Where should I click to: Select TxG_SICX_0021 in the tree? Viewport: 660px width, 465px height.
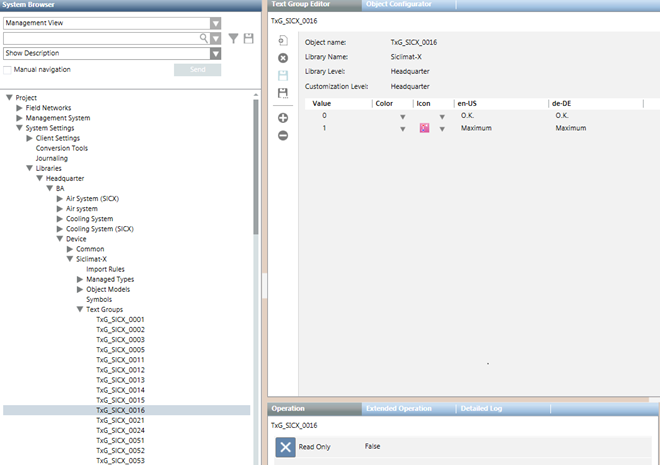click(120, 420)
